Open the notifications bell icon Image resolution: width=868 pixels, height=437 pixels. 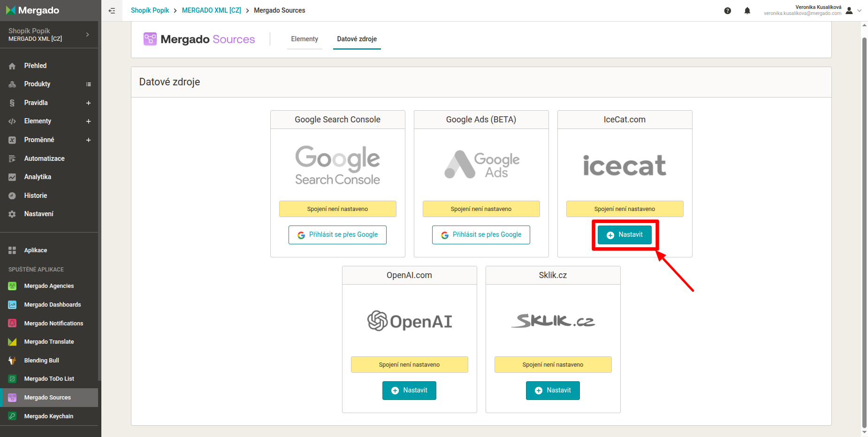pyautogui.click(x=747, y=11)
